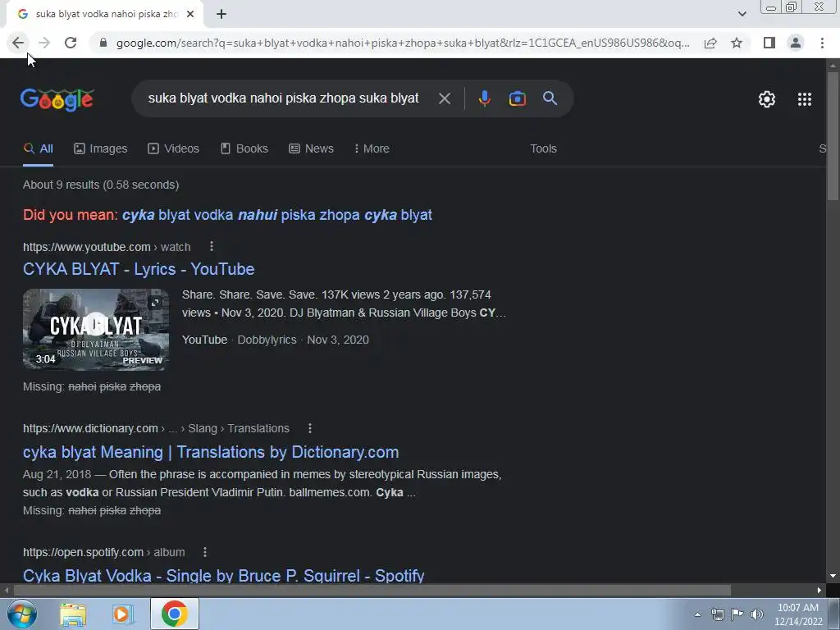
Task: Open the Chrome profile avatar icon
Action: tap(796, 43)
